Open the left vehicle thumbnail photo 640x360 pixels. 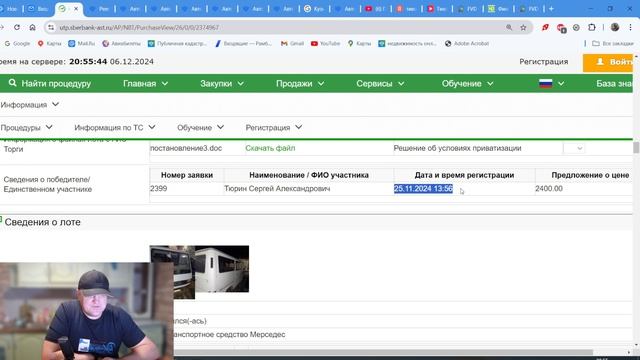coord(172,272)
